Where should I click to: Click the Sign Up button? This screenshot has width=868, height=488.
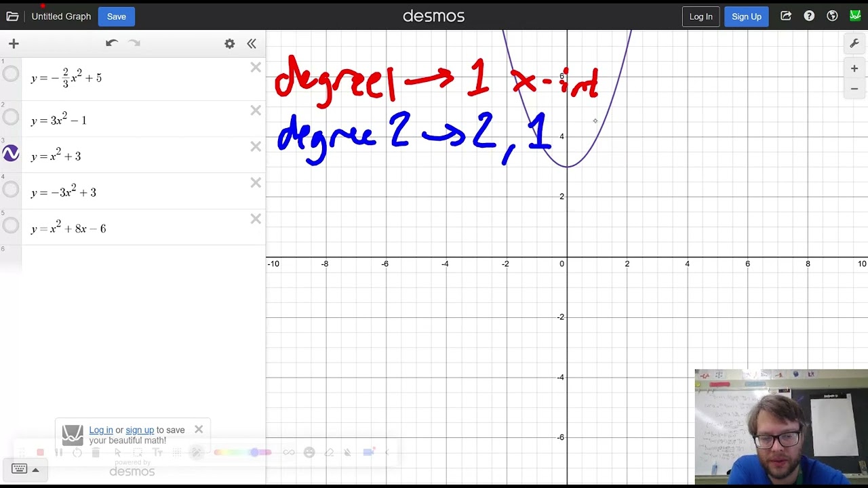click(747, 16)
